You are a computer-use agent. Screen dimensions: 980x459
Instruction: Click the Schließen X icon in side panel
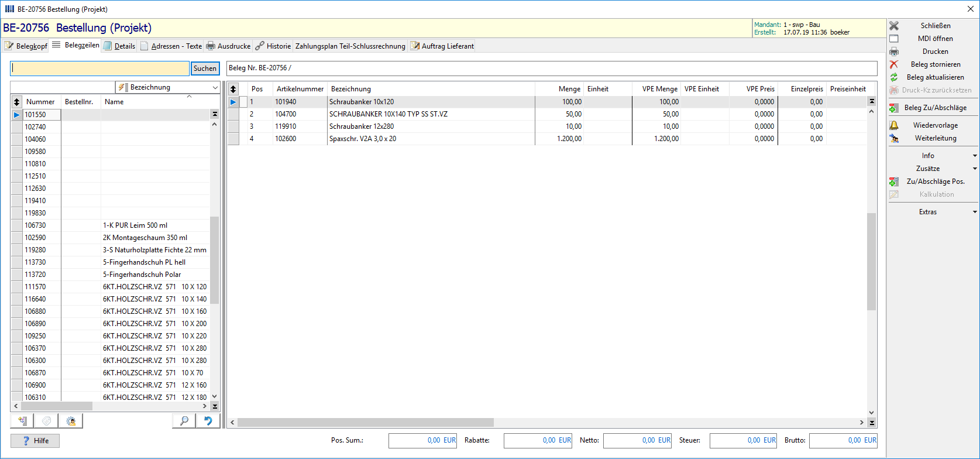click(894, 26)
